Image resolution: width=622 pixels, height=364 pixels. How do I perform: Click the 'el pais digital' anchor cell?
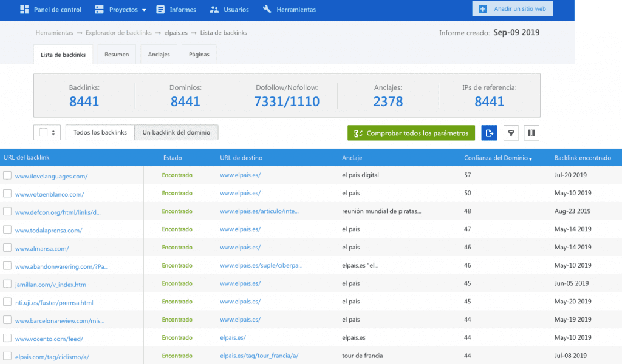click(x=361, y=175)
